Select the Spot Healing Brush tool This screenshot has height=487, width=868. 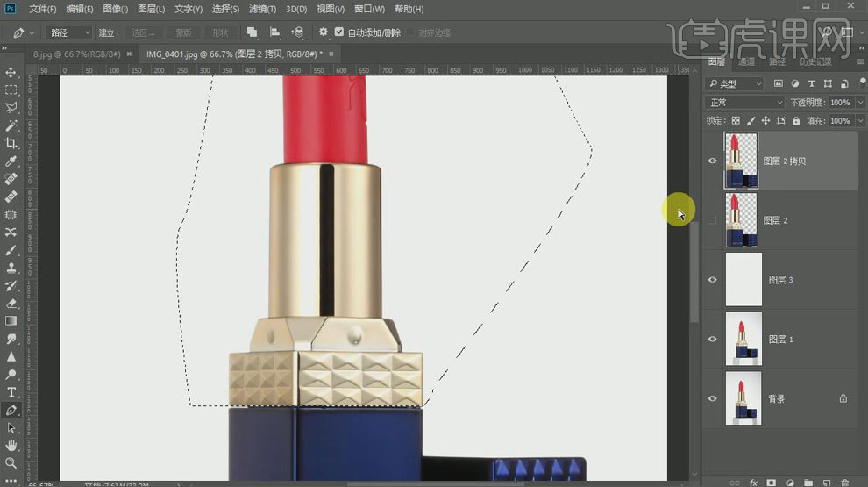[11, 179]
